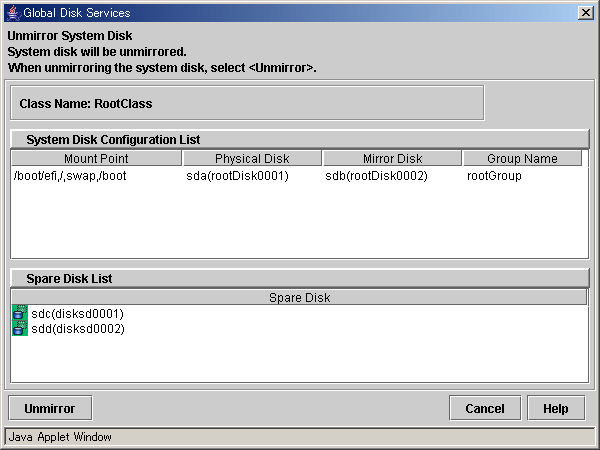Image resolution: width=600 pixels, height=450 pixels.
Task: Click the Spare Disk List heading
Action: (69, 279)
